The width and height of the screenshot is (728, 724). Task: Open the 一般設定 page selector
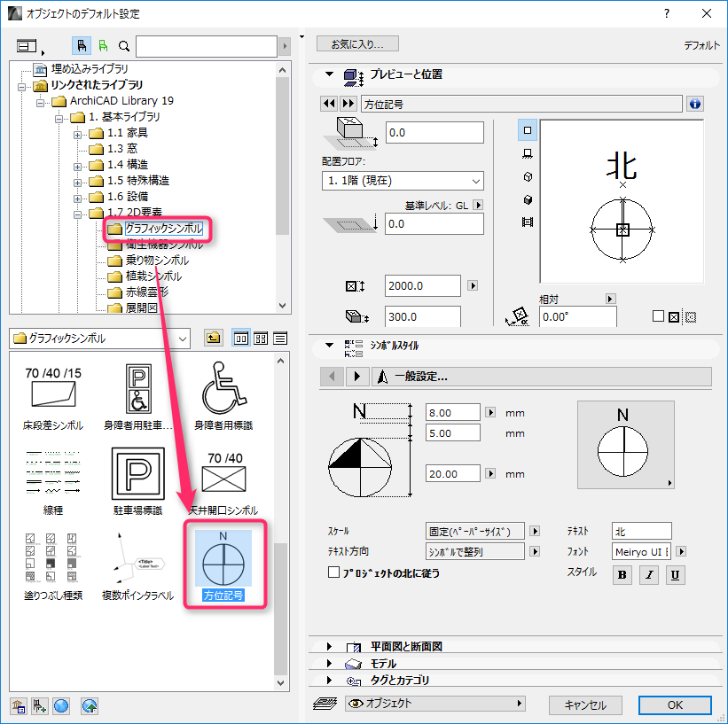[542, 377]
